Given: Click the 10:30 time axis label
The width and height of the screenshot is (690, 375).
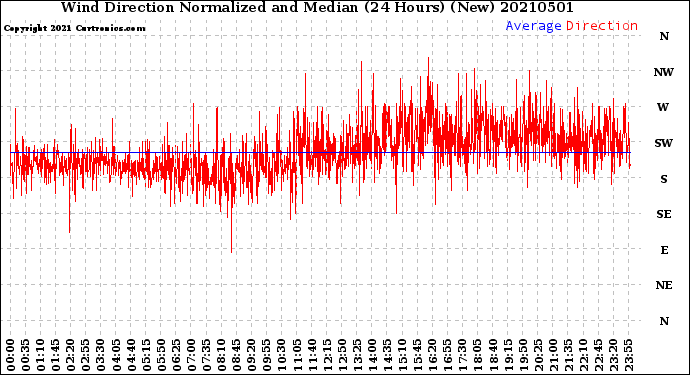Looking at the screenshot, I should [282, 355].
